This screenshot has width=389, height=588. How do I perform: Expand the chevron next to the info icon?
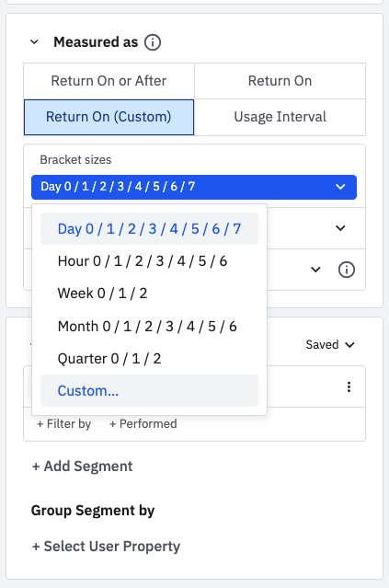315,270
